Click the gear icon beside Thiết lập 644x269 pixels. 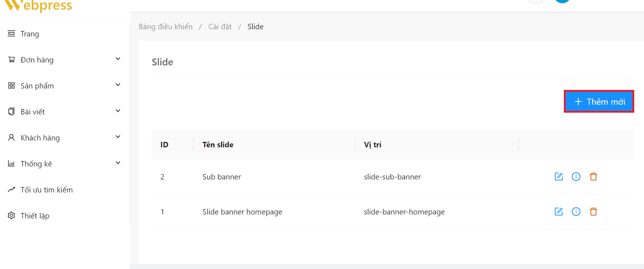[x=12, y=216]
